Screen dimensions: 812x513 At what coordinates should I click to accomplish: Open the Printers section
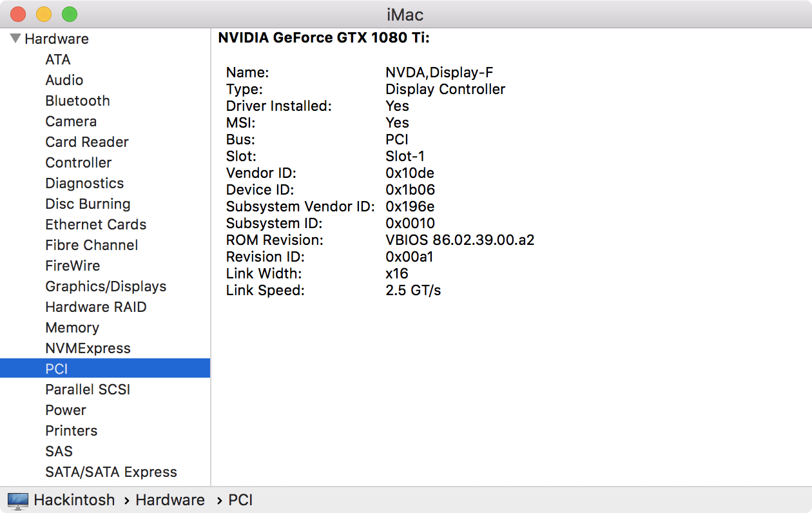tap(72, 431)
